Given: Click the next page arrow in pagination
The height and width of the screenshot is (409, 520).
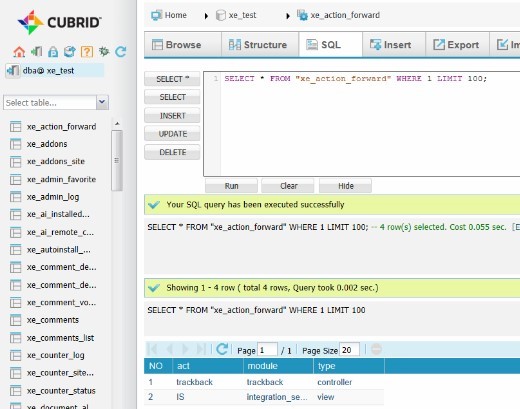Looking at the screenshot, I should tap(185, 349).
